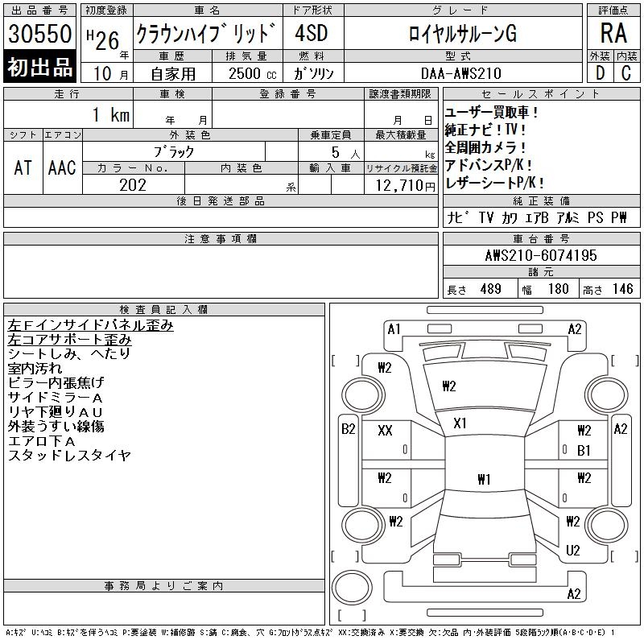Screen dimensions: 644x644
Task: Select spare tire circle in diagram
Action: [x=352, y=587]
